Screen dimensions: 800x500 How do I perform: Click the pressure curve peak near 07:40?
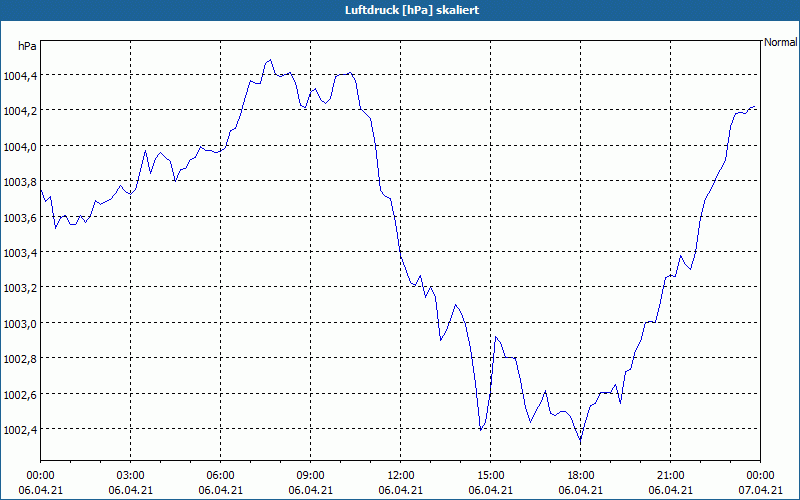270,60
